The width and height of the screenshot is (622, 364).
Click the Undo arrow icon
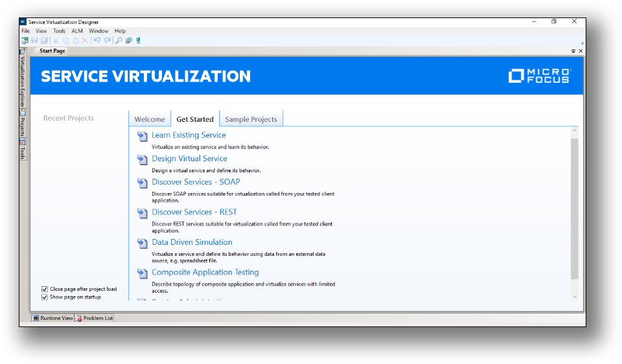[97, 40]
